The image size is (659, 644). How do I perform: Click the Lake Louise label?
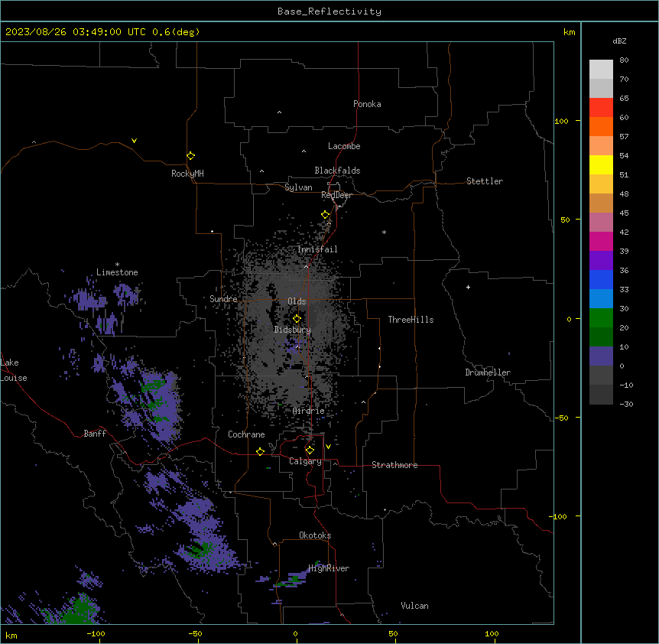click(14, 370)
